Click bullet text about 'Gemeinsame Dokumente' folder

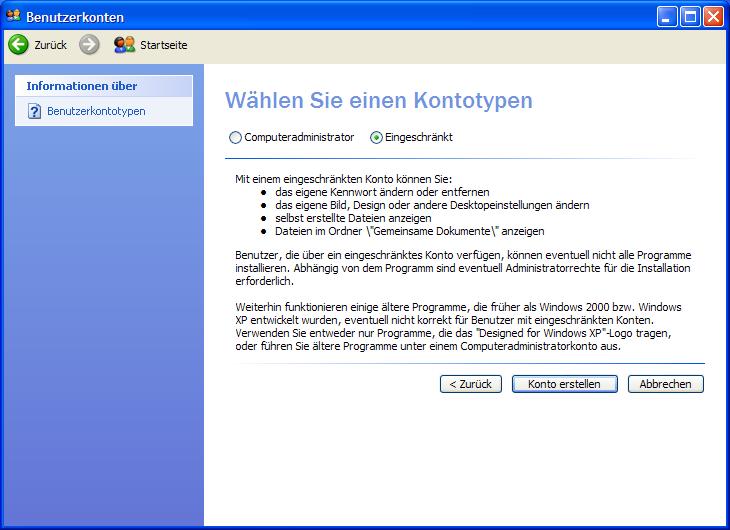click(410, 231)
